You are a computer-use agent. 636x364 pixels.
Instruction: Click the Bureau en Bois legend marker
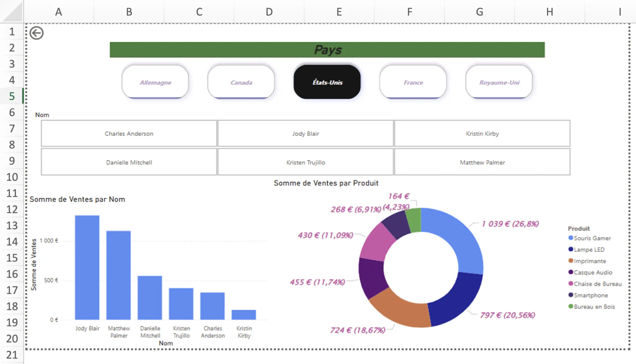570,307
